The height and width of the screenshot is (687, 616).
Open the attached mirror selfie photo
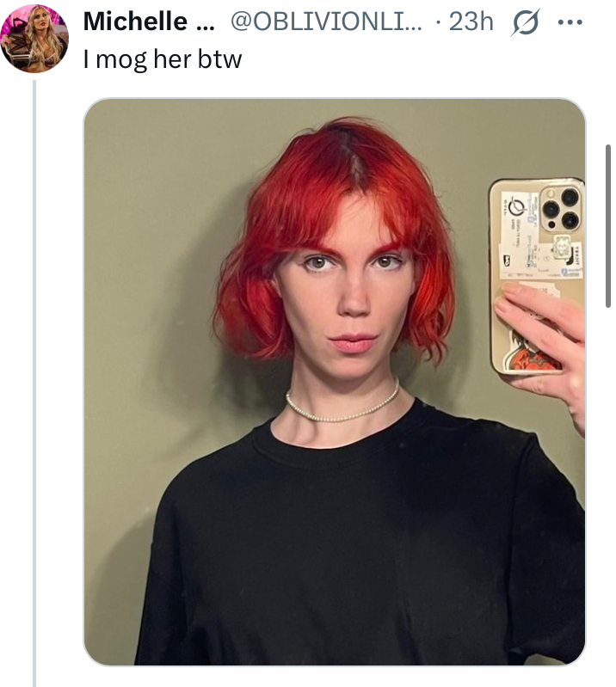335,382
